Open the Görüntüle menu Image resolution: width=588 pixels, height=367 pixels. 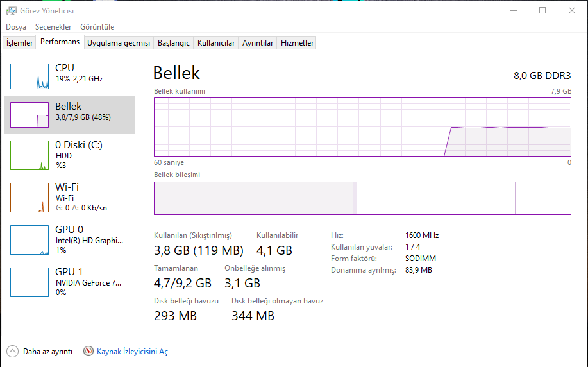click(97, 27)
